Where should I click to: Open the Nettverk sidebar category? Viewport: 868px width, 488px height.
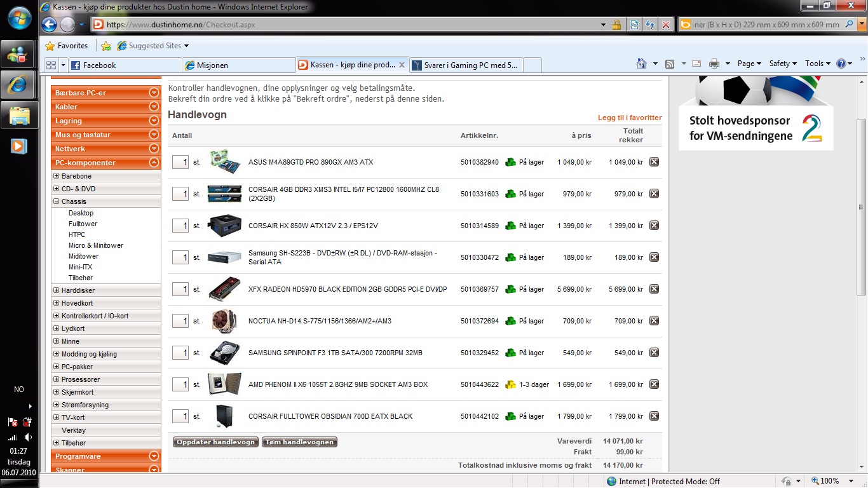tap(105, 149)
